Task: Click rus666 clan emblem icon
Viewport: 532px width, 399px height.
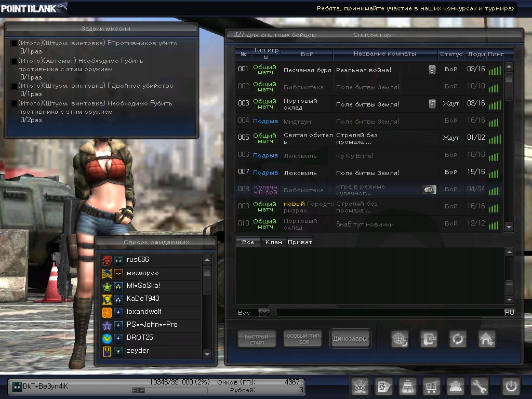Action: tap(107, 260)
